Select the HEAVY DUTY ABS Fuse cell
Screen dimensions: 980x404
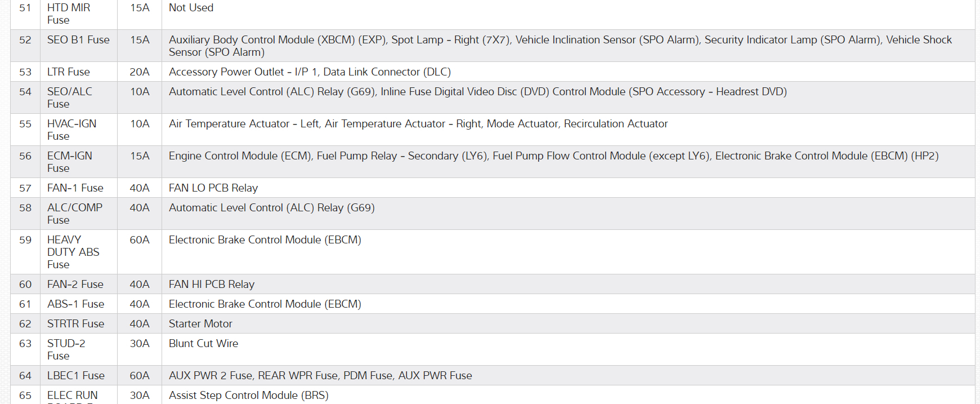coord(73,252)
